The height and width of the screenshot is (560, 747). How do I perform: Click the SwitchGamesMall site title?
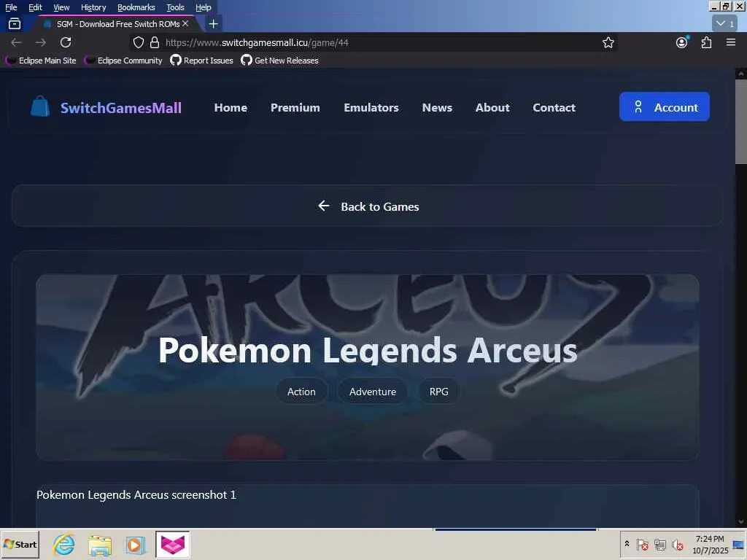tap(121, 108)
